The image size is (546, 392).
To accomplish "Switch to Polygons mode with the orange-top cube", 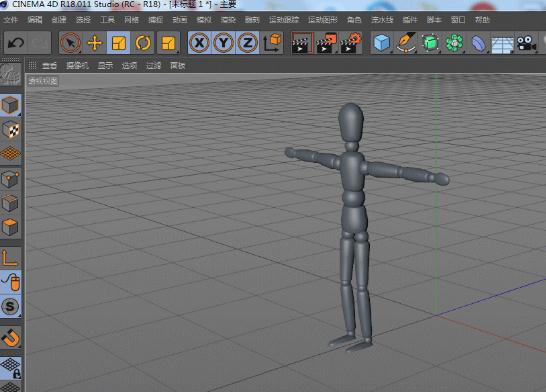I will pyautogui.click(x=10, y=227).
